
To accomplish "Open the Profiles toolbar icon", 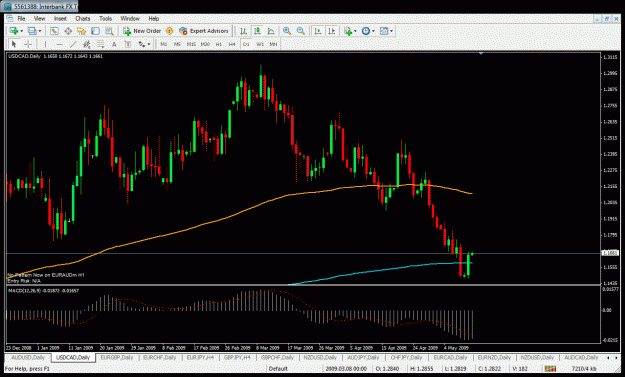I will coord(32,31).
